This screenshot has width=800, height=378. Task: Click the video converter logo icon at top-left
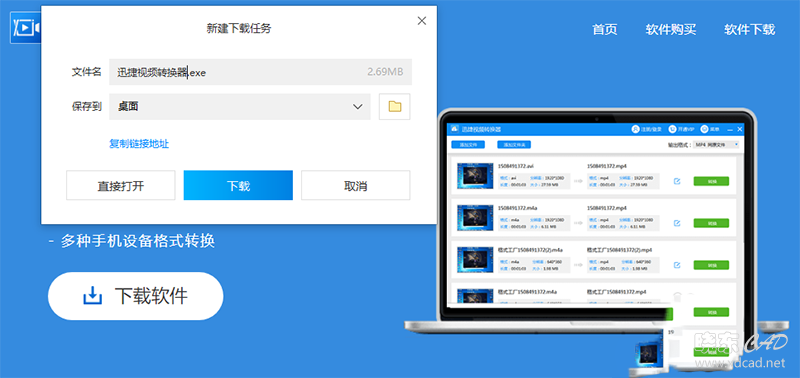tap(26, 28)
